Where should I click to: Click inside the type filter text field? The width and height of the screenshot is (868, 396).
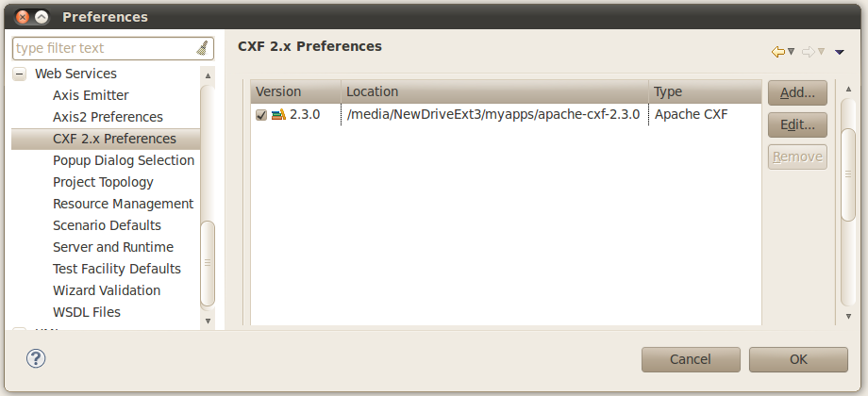(104, 48)
